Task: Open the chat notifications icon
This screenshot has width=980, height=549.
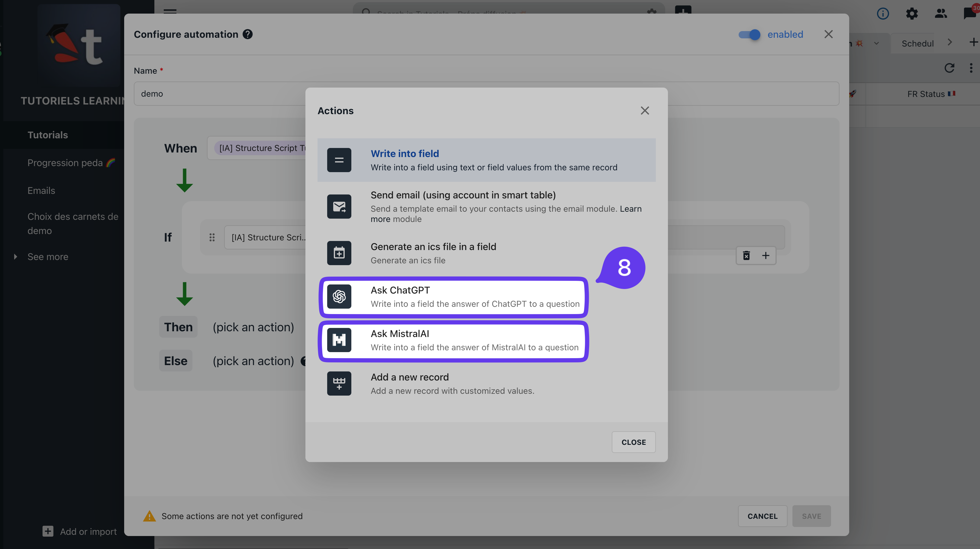Action: 971,13
